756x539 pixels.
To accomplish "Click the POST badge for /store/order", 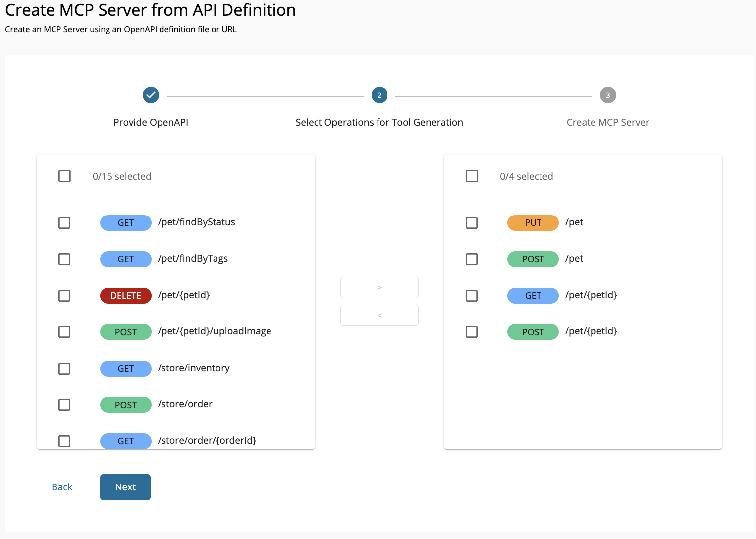I will [126, 404].
